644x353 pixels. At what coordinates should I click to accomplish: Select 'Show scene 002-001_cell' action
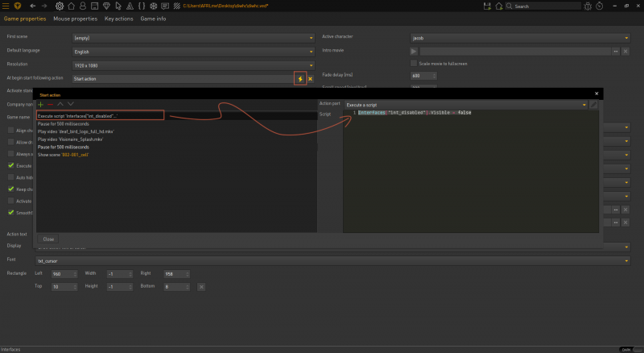point(63,155)
